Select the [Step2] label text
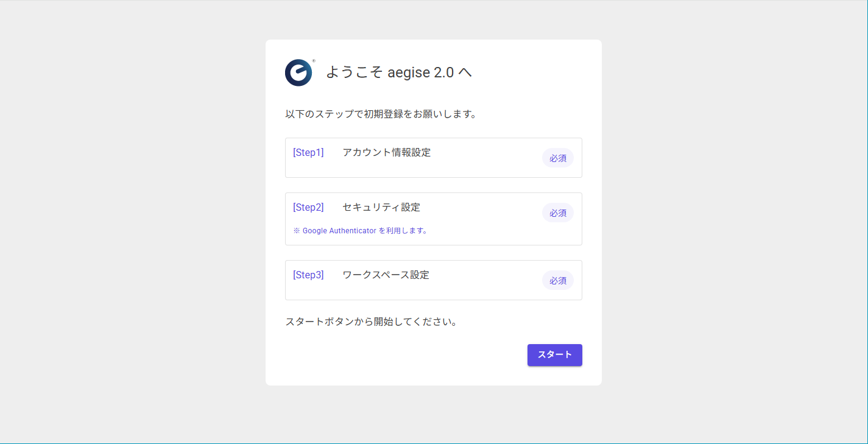The height and width of the screenshot is (444, 868). pos(308,207)
